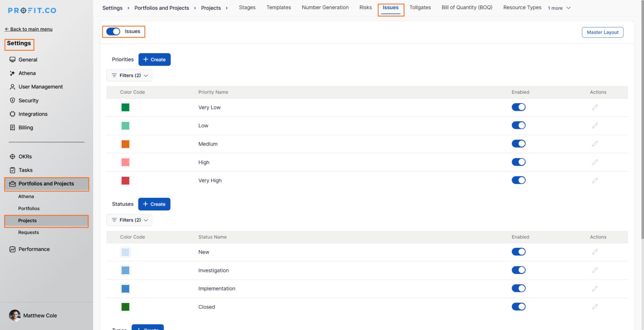
Task: Switch to the Tollgates tab
Action: pyautogui.click(x=420, y=7)
